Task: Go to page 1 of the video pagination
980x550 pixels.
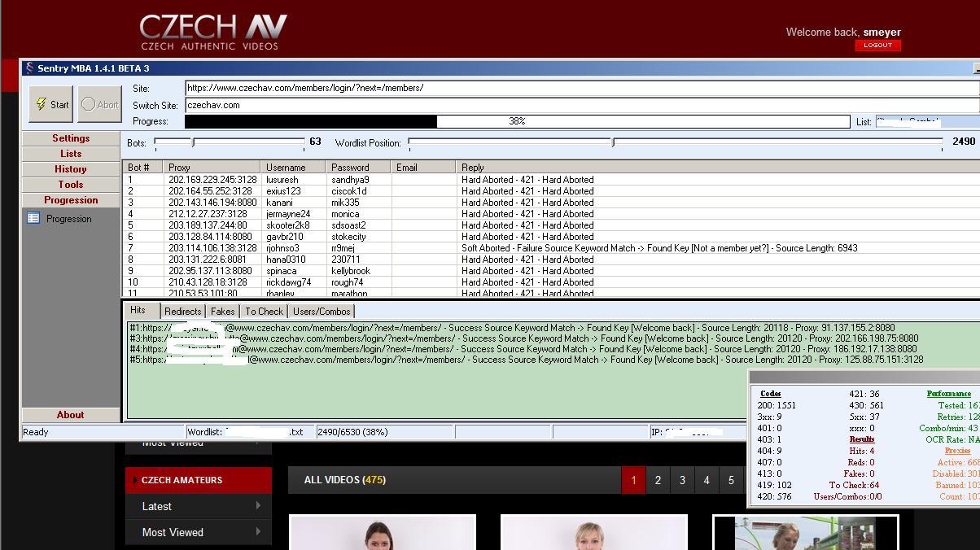Action: (633, 480)
